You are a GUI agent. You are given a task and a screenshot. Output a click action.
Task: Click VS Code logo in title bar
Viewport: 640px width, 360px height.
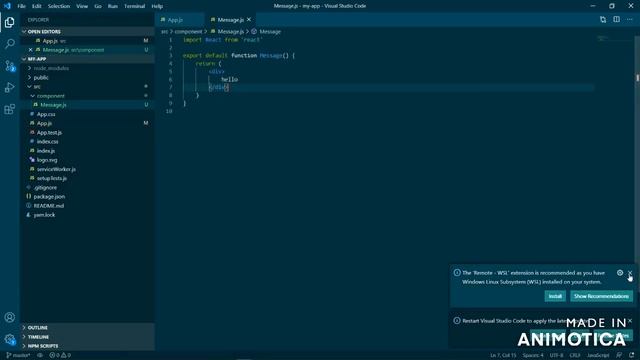(7, 6)
